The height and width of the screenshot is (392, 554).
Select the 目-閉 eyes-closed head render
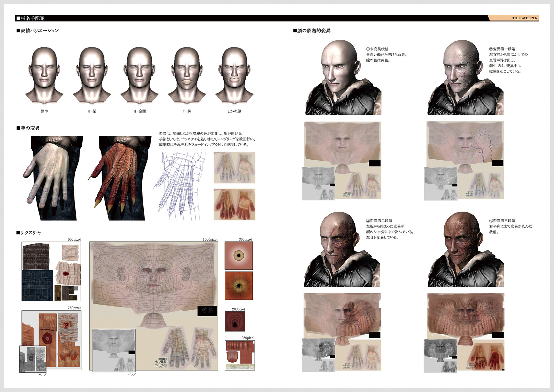click(x=92, y=75)
